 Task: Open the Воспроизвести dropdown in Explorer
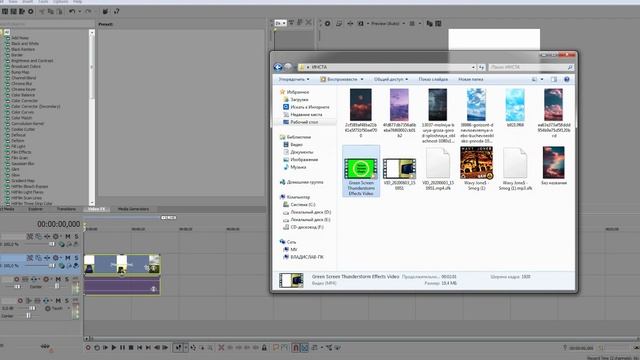[x=342, y=79]
